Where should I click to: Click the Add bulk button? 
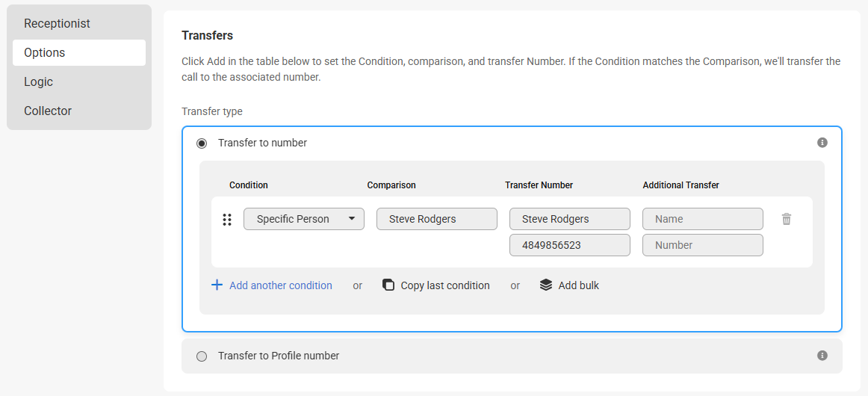tap(569, 285)
